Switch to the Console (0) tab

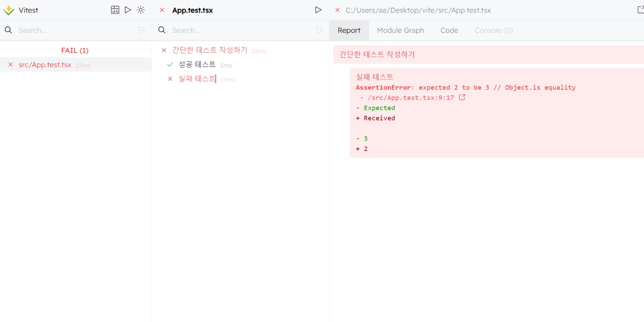[493, 31]
